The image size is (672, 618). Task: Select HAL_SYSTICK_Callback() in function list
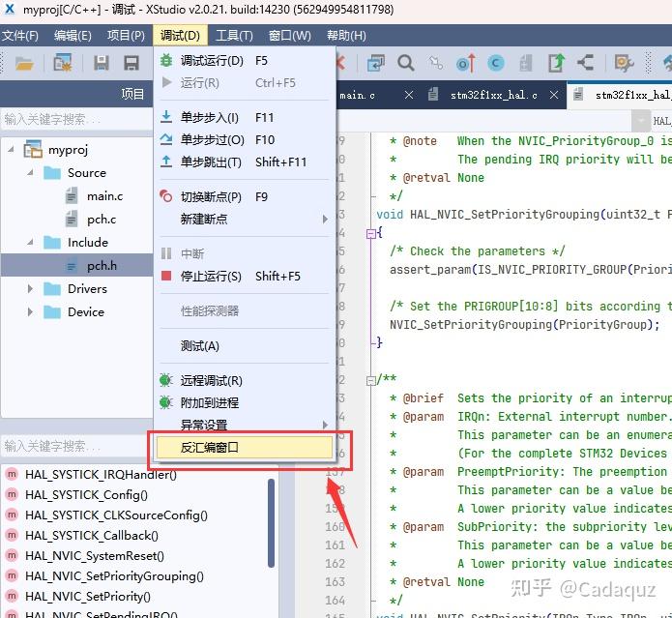pos(92,536)
